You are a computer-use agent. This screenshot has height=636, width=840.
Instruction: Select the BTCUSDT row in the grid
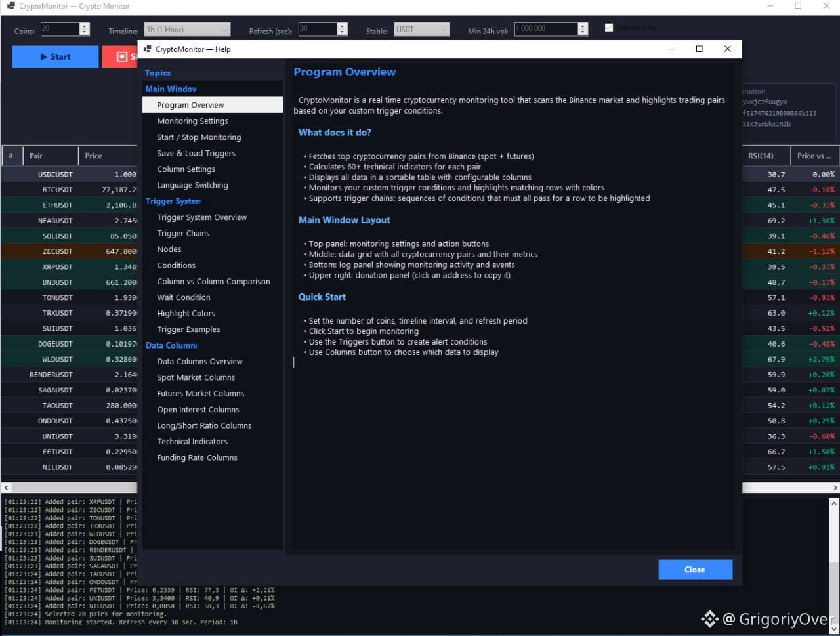69,190
